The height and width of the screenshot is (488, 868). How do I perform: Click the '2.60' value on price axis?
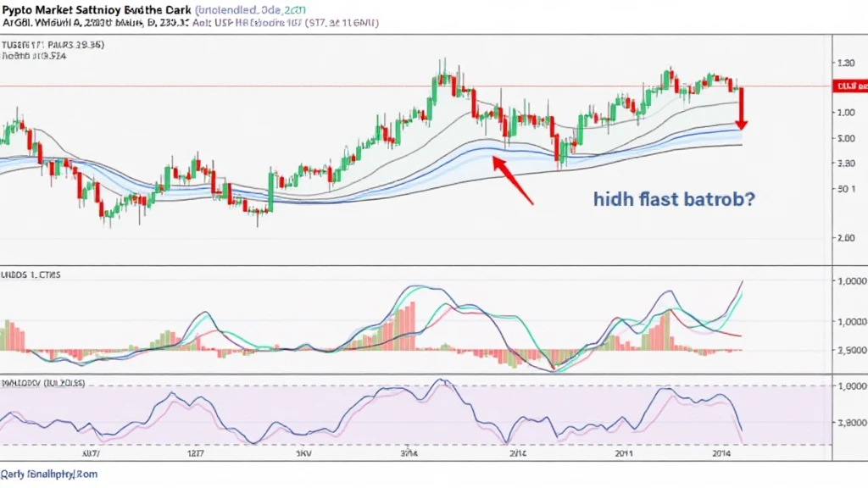pyautogui.click(x=844, y=239)
